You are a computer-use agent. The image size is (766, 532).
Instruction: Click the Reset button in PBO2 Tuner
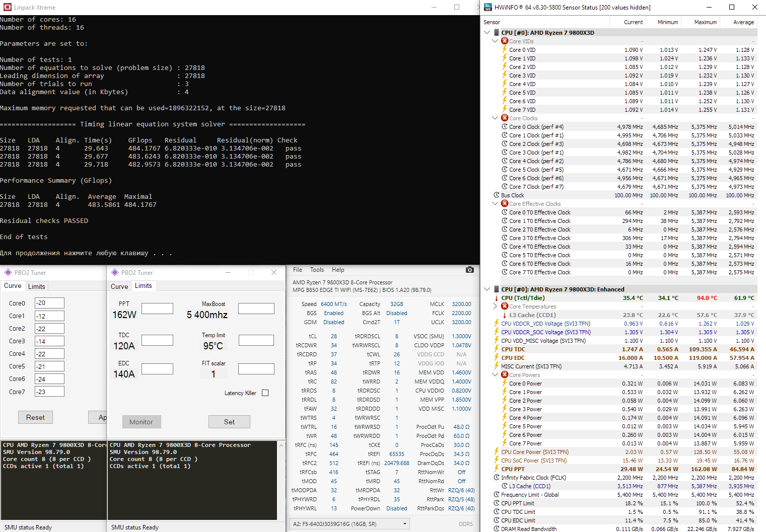coord(35,417)
